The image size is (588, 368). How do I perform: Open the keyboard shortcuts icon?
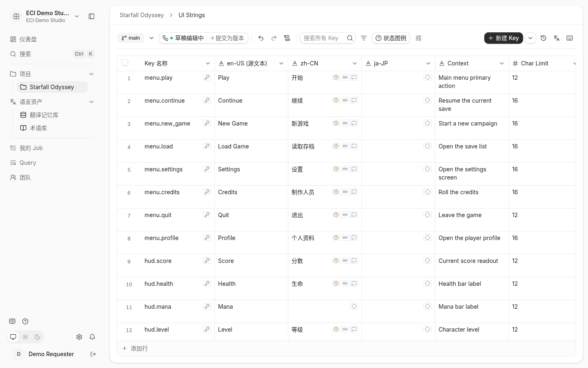[570, 38]
